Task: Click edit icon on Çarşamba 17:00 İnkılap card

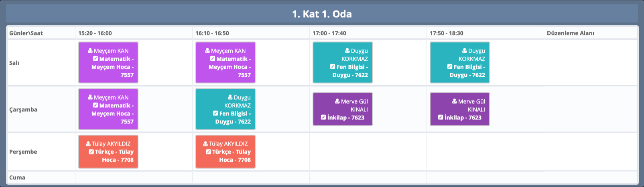Action: click(x=323, y=117)
